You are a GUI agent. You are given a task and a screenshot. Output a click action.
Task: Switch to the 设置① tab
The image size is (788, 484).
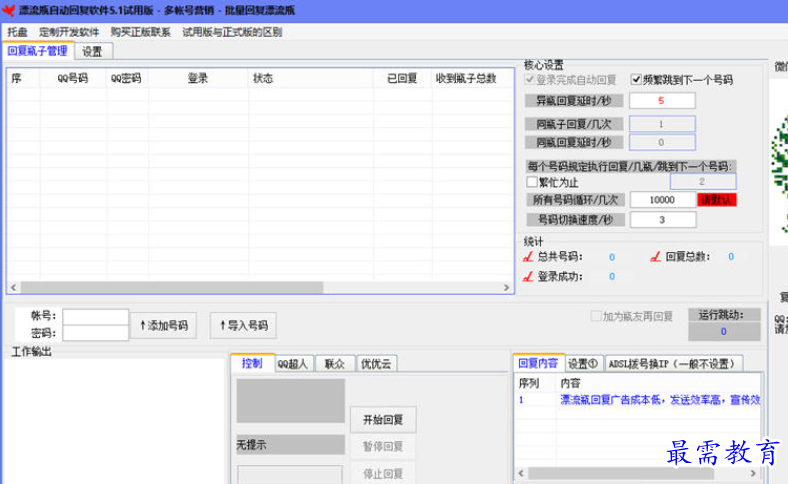(x=583, y=364)
